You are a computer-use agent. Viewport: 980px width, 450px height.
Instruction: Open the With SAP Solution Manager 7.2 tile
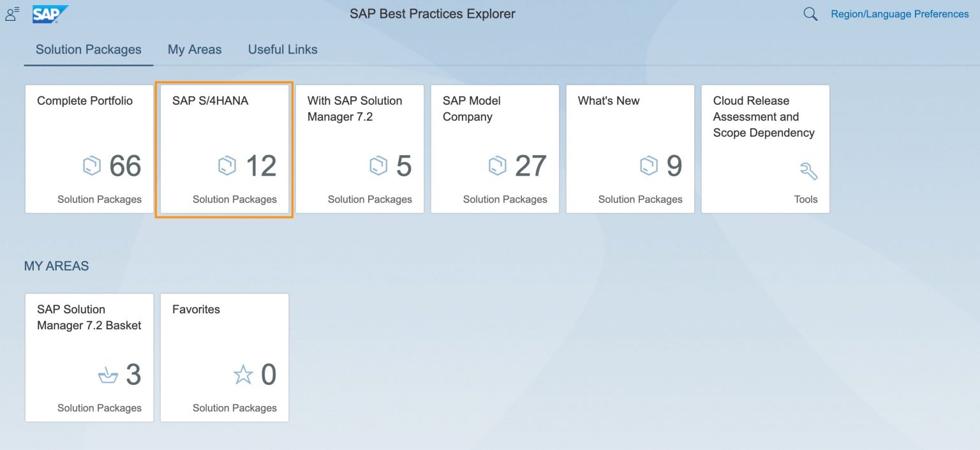pos(359,149)
